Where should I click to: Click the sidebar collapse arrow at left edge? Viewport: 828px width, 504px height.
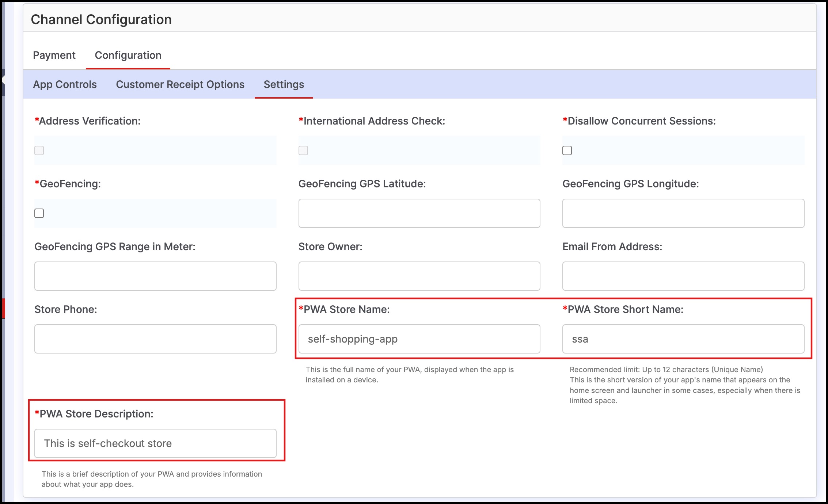click(3, 79)
